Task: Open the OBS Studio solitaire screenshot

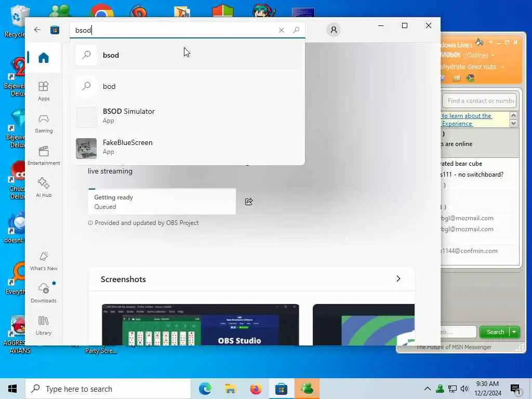Action: pos(200,325)
